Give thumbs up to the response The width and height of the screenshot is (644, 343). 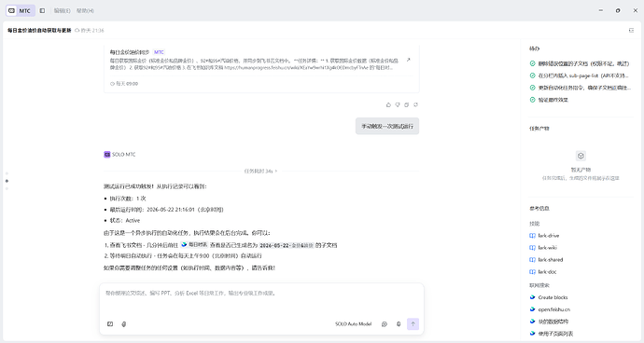coord(388,105)
